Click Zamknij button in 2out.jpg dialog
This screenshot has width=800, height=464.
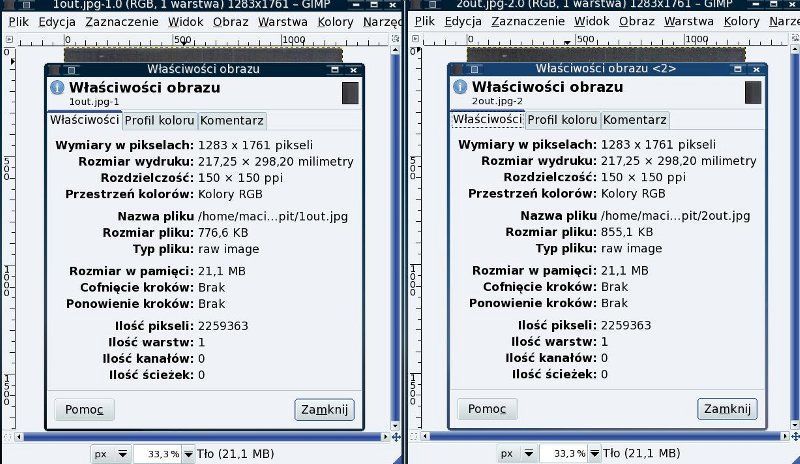[x=727, y=409]
